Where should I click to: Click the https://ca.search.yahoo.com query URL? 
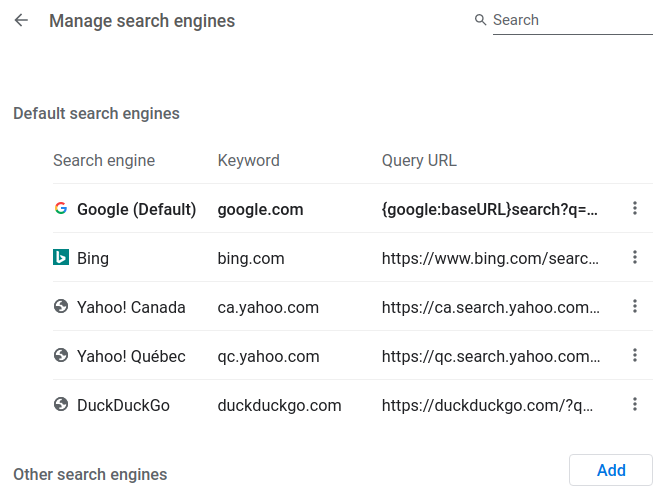[x=491, y=308]
